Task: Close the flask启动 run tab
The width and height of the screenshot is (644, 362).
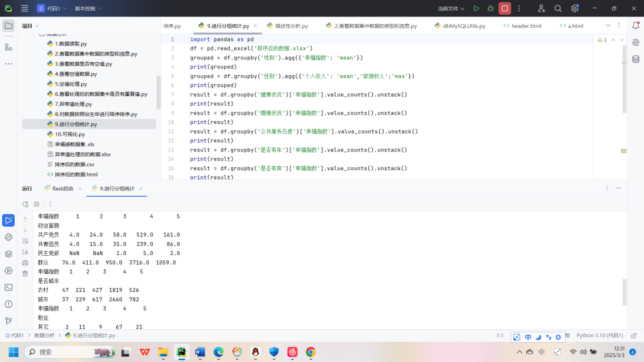Action: pos(80,189)
